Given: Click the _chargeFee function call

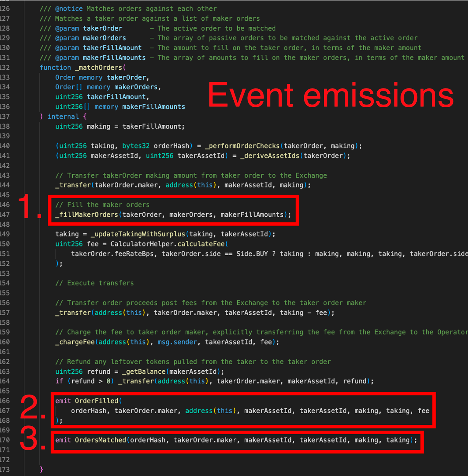Looking at the screenshot, I should click(75, 342).
